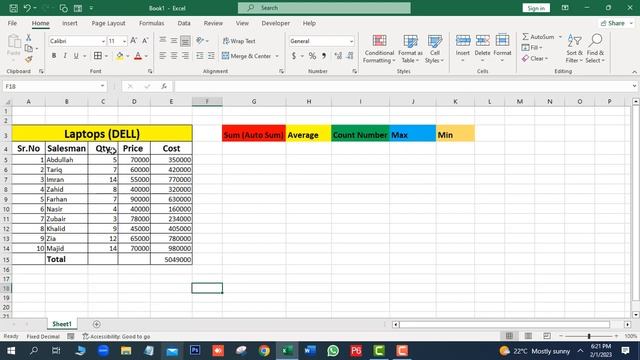This screenshot has height=360, width=640.
Task: Open the Fill dropdown
Action: pyautogui.click(x=532, y=48)
